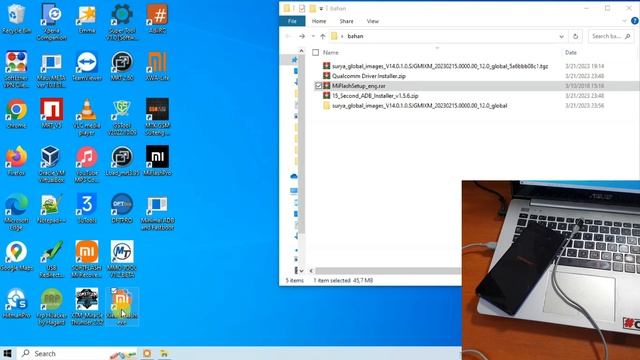Open the YouTube MP3 converter shortcut
The width and height of the screenshot is (640, 360).
pos(87,164)
